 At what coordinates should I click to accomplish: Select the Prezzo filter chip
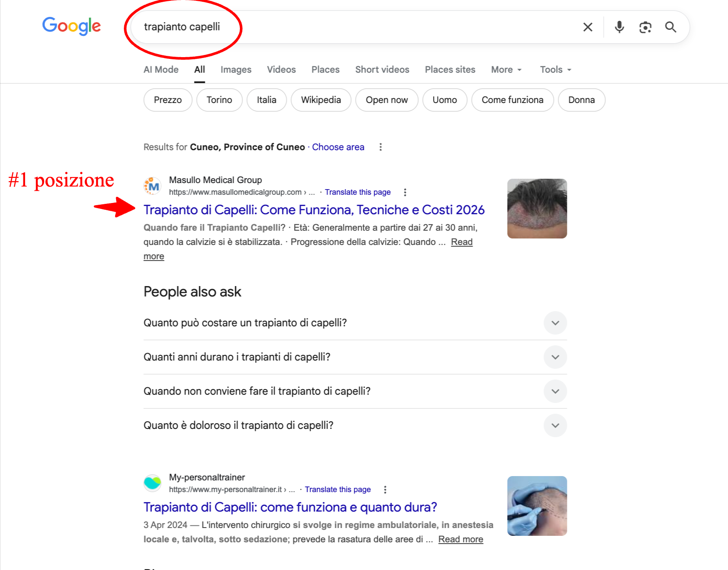168,100
